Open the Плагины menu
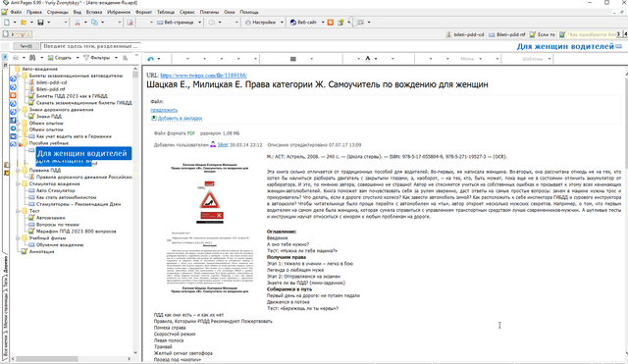This screenshot has height=364, width=628. (209, 12)
